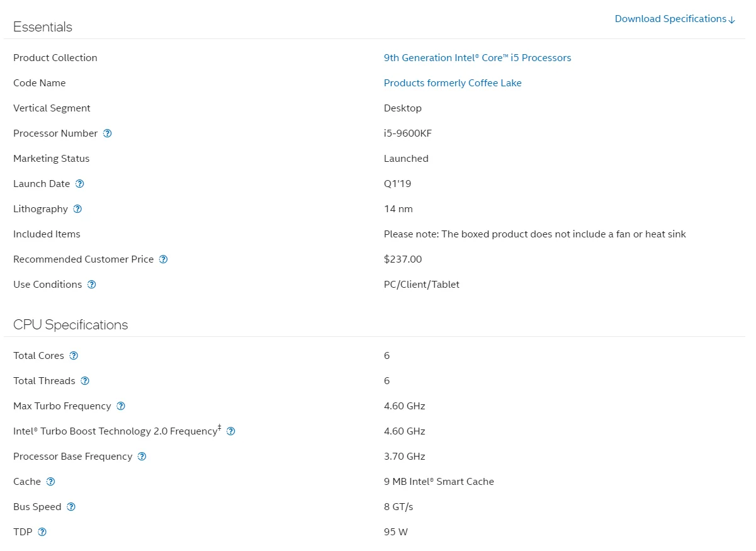Select the 8 GT/s bus speed value
This screenshot has height=551, width=756.
[398, 507]
